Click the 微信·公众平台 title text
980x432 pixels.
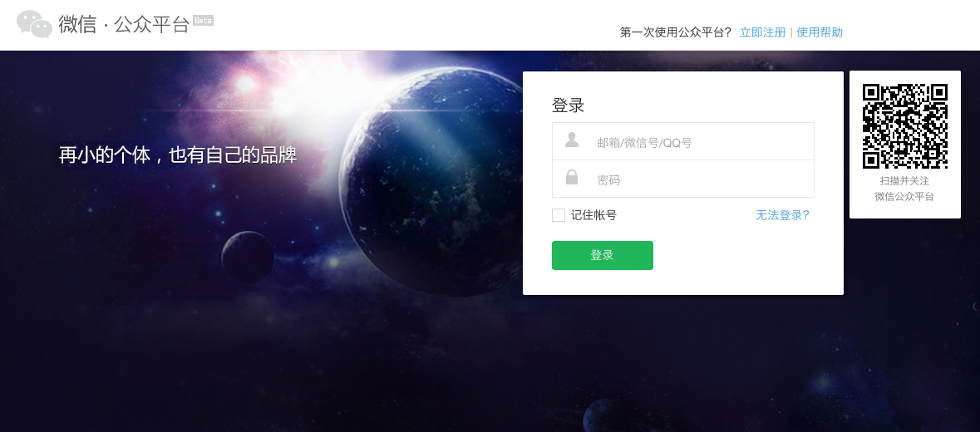click(x=124, y=24)
